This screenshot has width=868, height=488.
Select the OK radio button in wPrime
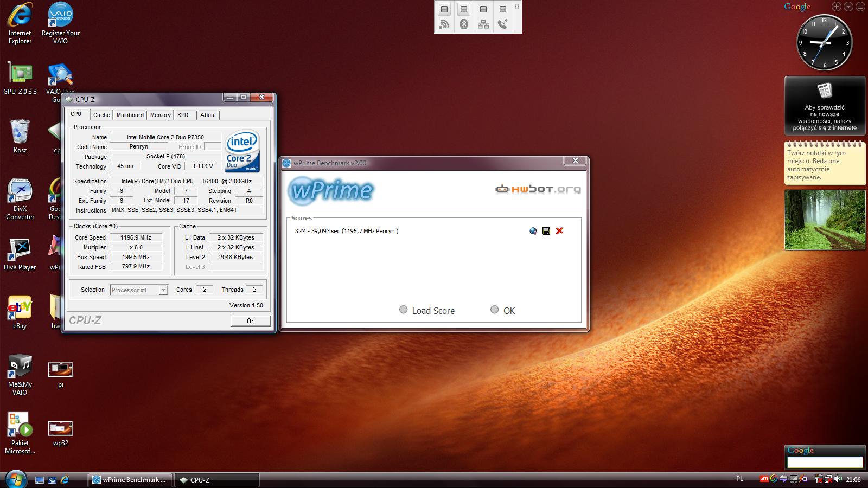point(494,310)
